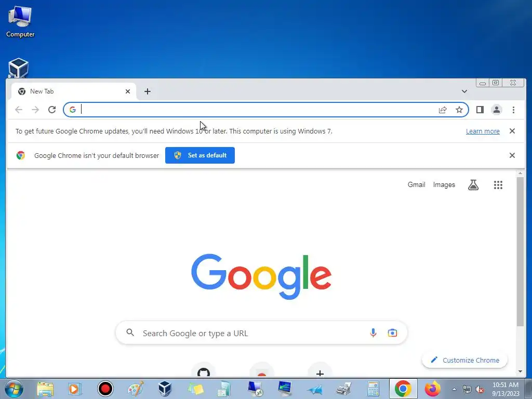Screen dimensions: 532x399
Task: Open the profile avatar menu
Action: (x=496, y=110)
